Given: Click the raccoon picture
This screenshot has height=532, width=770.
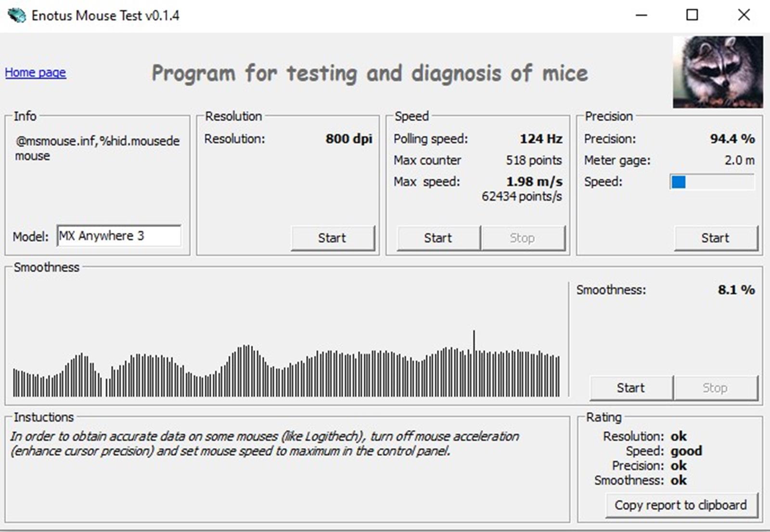Looking at the screenshot, I should (x=718, y=72).
